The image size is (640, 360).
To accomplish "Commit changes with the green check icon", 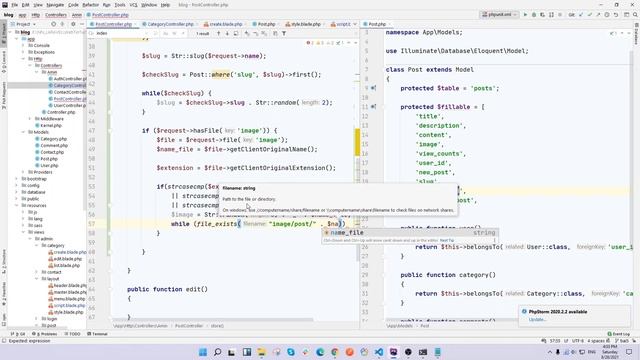I will 589,15.
